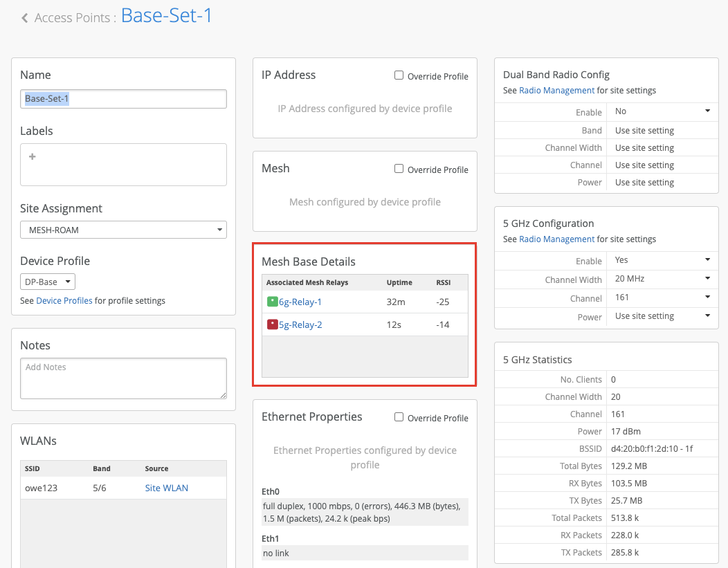Viewport: 728px width, 568px height.
Task: Check Override Profile in Mesh section
Action: tap(399, 169)
